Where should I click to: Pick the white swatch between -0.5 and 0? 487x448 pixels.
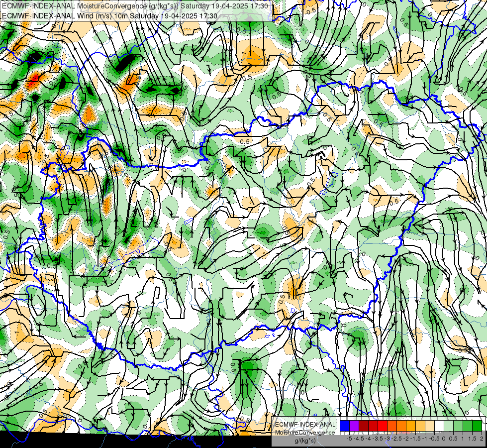pyautogui.click(x=439, y=426)
